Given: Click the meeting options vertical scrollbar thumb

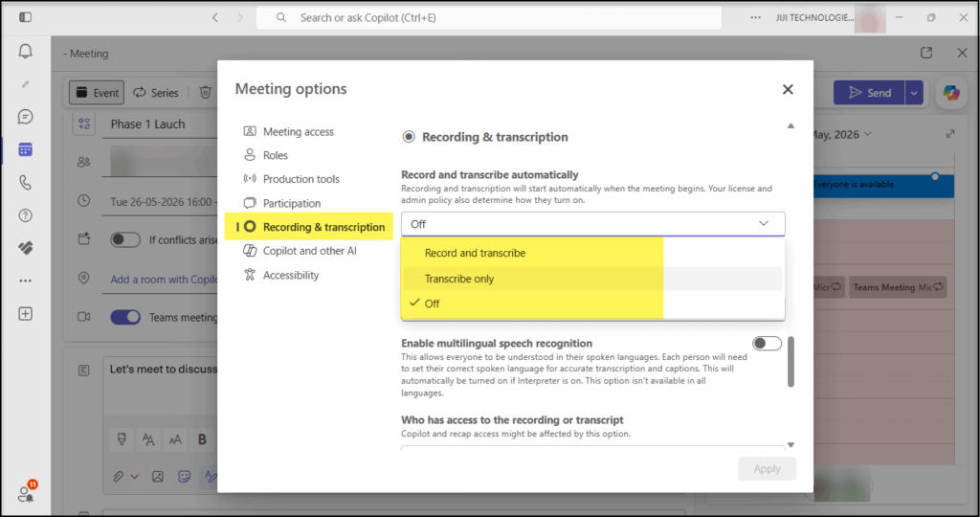Looking at the screenshot, I should coord(791,361).
